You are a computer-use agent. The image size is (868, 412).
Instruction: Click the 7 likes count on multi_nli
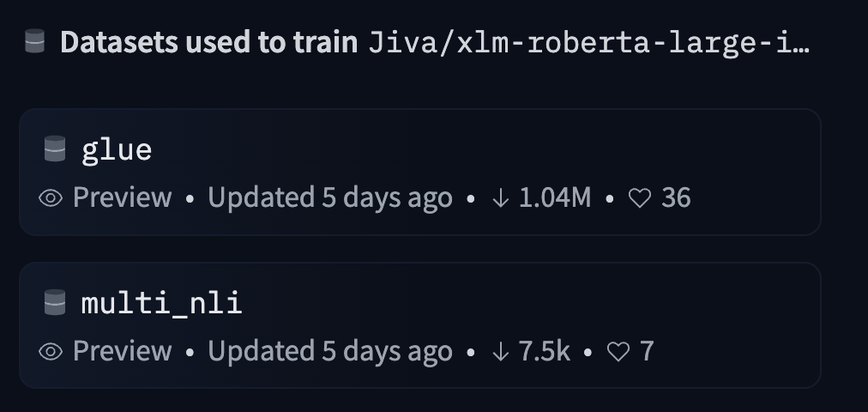click(647, 351)
